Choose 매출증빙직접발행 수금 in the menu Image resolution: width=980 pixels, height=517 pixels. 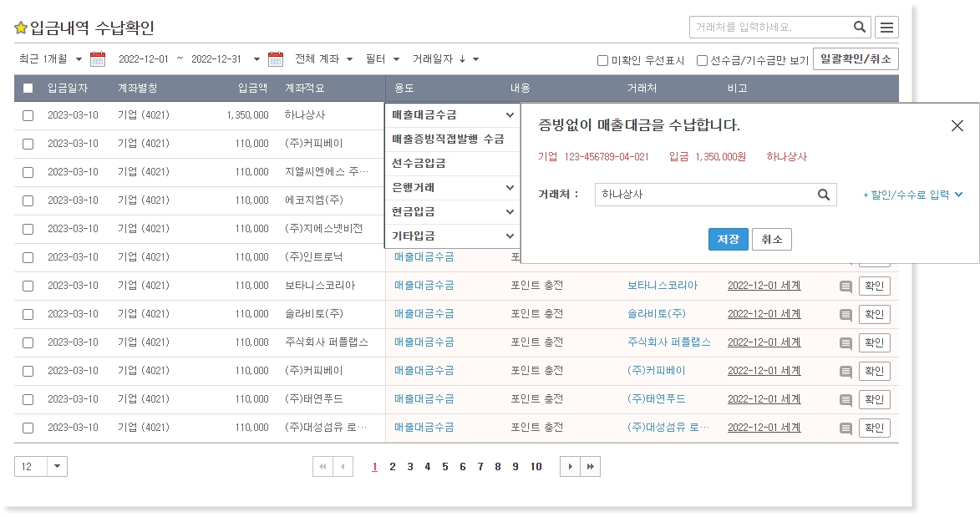coord(448,139)
